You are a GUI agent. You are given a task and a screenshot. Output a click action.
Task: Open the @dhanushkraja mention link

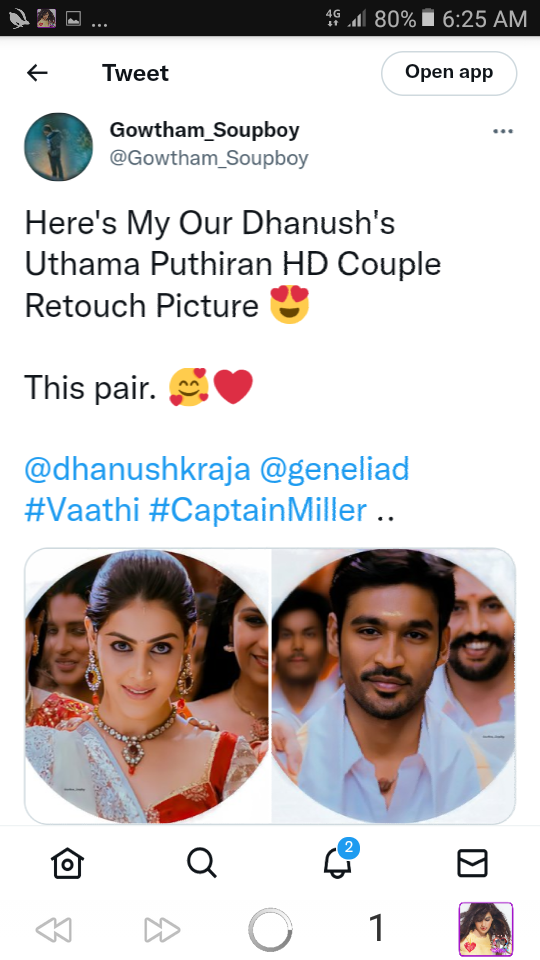[137, 470]
